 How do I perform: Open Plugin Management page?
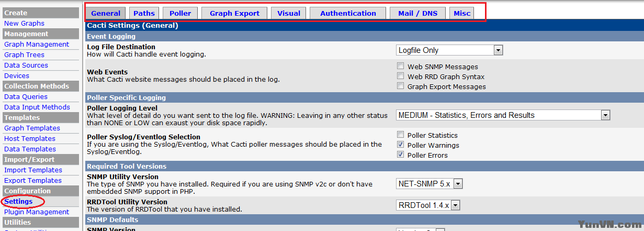pyautogui.click(x=37, y=212)
